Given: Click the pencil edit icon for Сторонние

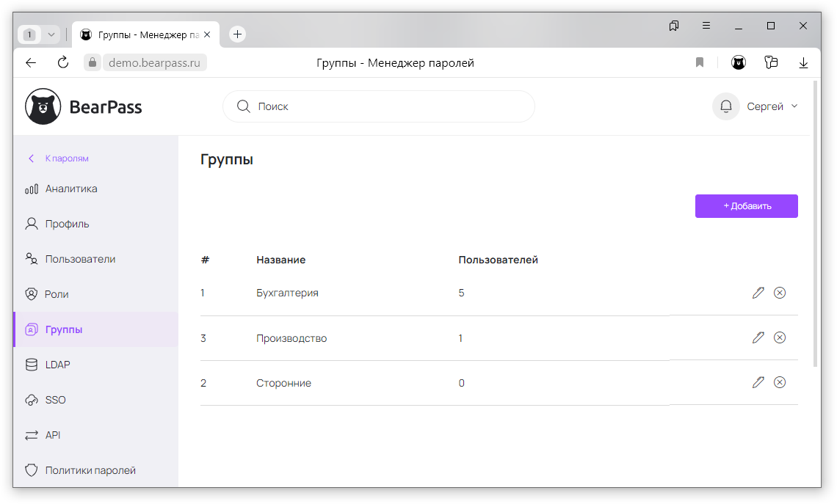Looking at the screenshot, I should [x=758, y=382].
